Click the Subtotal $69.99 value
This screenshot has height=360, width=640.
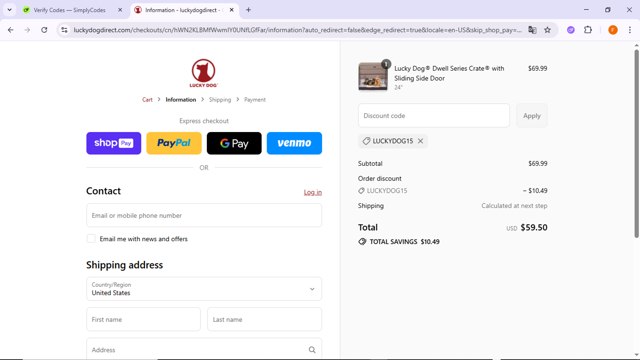pos(538,163)
